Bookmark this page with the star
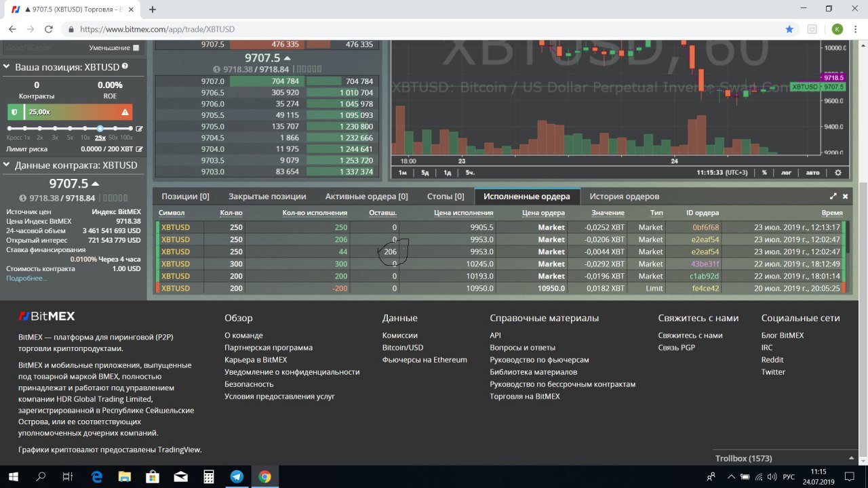The height and width of the screenshot is (488, 868). click(789, 29)
